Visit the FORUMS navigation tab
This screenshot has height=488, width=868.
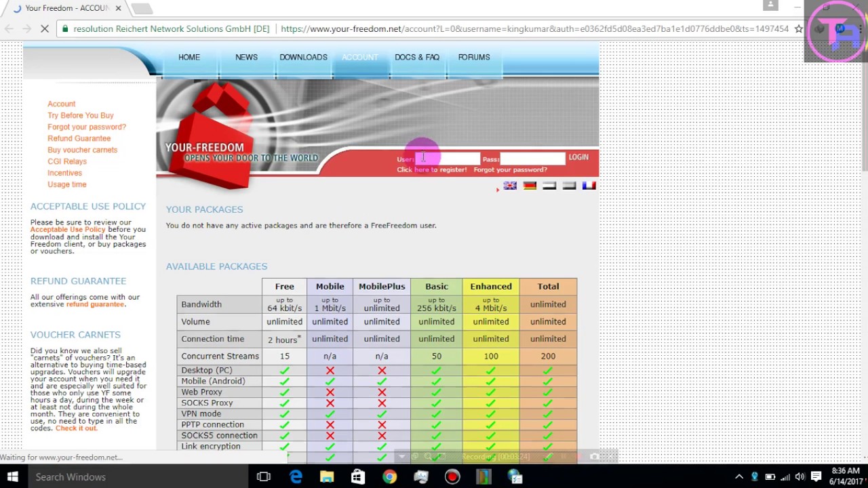pyautogui.click(x=474, y=57)
